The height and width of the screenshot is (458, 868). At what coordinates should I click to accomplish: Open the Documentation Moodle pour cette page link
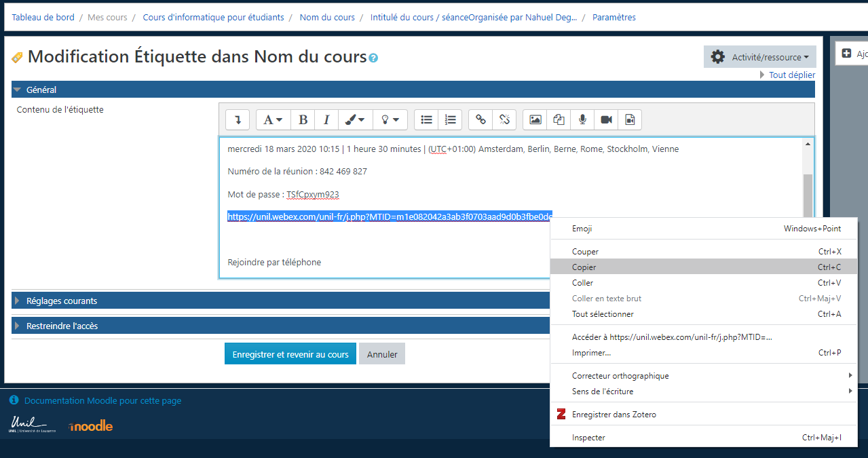point(102,401)
